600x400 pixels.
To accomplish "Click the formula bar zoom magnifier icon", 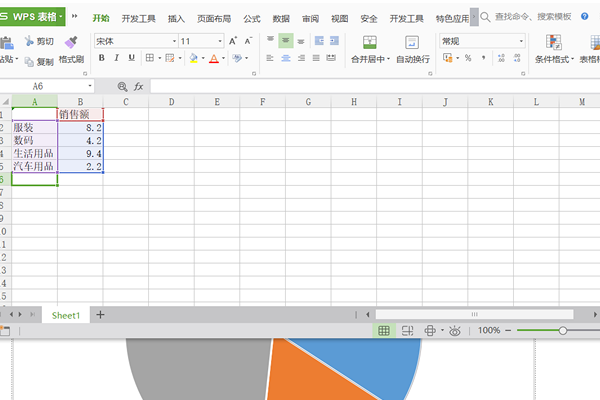I will 122,87.
